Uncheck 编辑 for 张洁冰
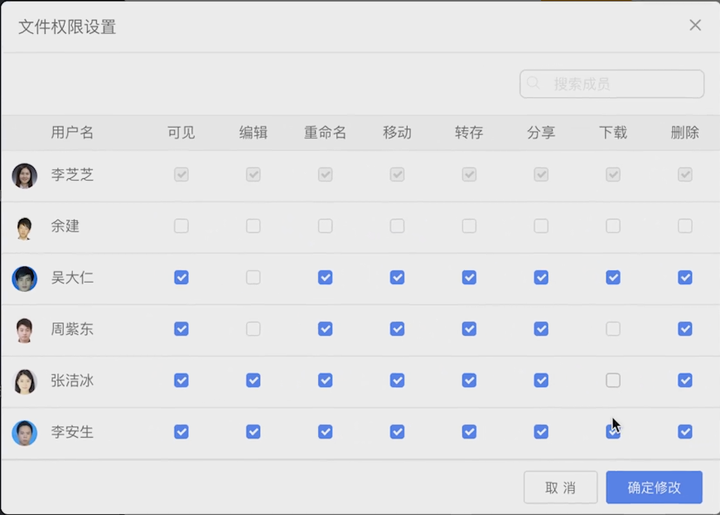 tap(253, 380)
